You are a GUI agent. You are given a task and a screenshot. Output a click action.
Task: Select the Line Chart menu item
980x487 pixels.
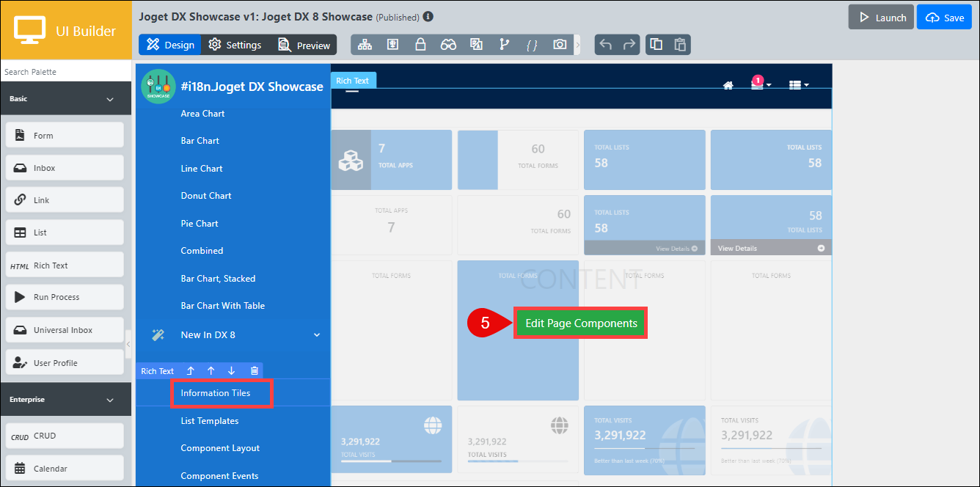click(x=202, y=169)
